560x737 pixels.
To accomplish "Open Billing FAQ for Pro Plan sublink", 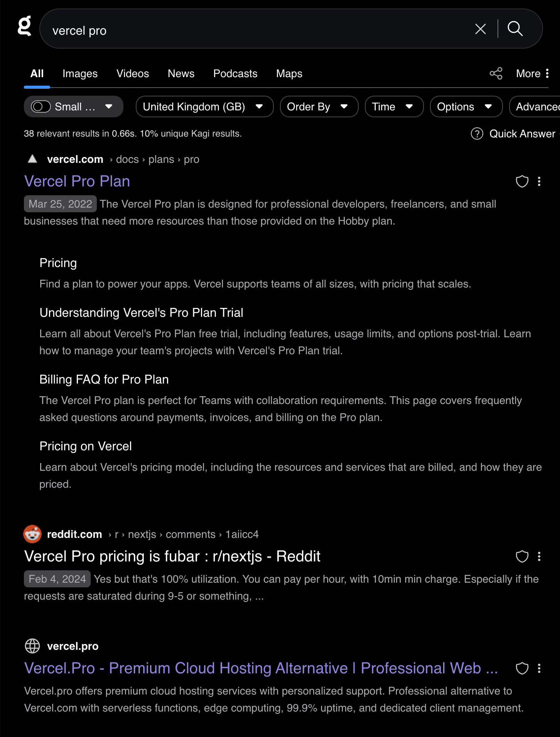I will pyautogui.click(x=104, y=379).
